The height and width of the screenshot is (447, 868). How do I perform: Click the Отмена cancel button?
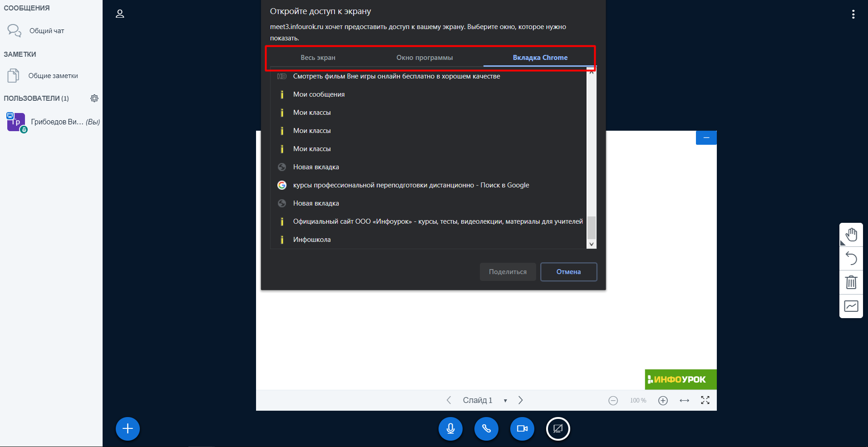coord(568,272)
